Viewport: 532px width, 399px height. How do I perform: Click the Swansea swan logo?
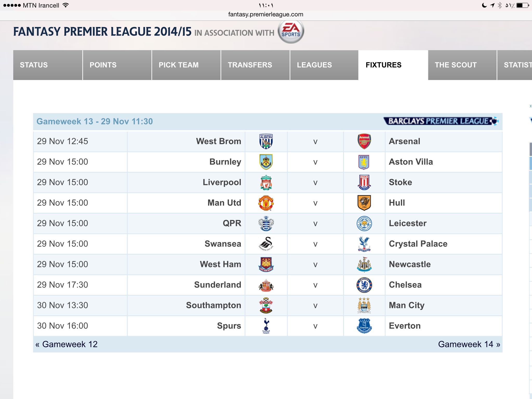(266, 244)
